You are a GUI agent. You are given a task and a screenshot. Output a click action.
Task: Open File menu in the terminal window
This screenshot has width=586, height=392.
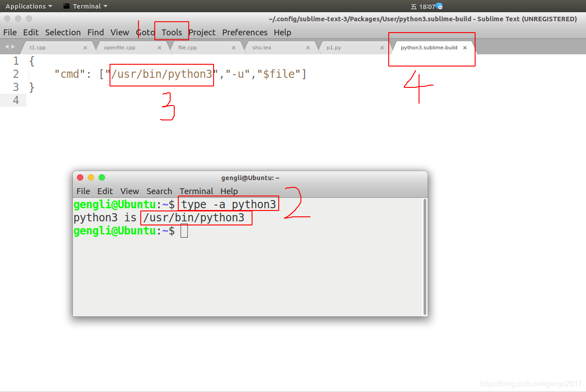pos(83,191)
